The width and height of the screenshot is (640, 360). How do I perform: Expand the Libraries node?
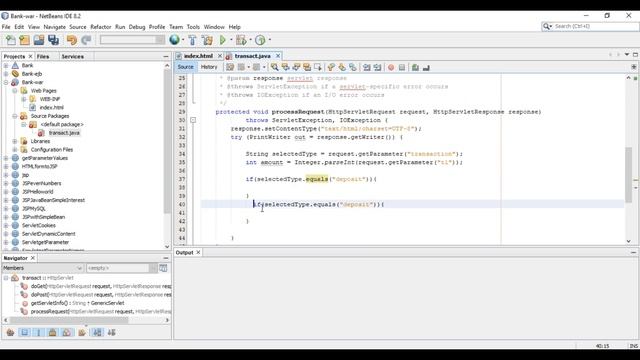click(15, 141)
